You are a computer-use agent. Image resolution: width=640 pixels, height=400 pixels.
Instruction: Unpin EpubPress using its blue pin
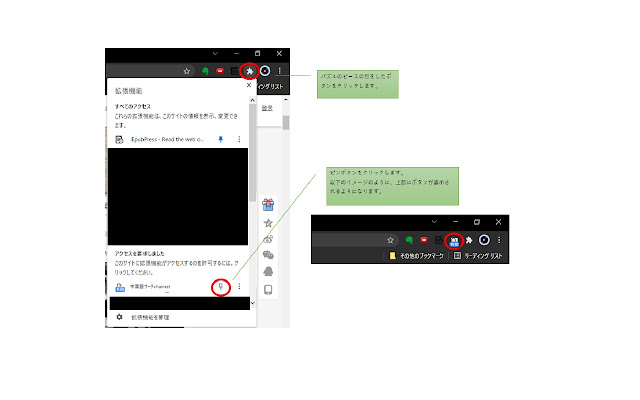[220, 139]
